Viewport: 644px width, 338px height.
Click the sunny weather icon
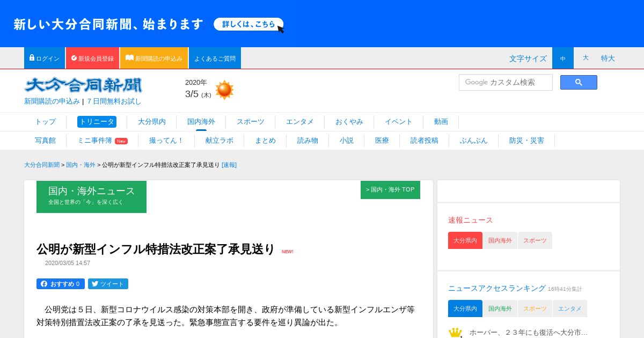click(x=224, y=90)
